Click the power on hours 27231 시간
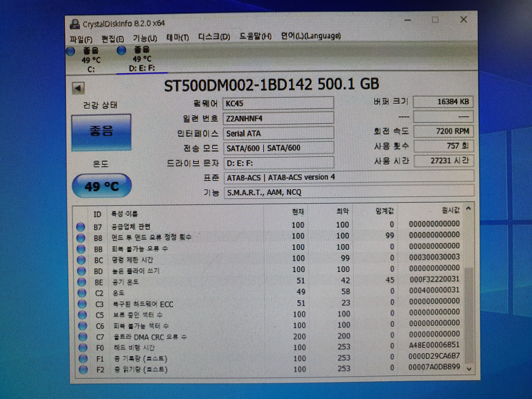The width and height of the screenshot is (532, 399). [444, 161]
